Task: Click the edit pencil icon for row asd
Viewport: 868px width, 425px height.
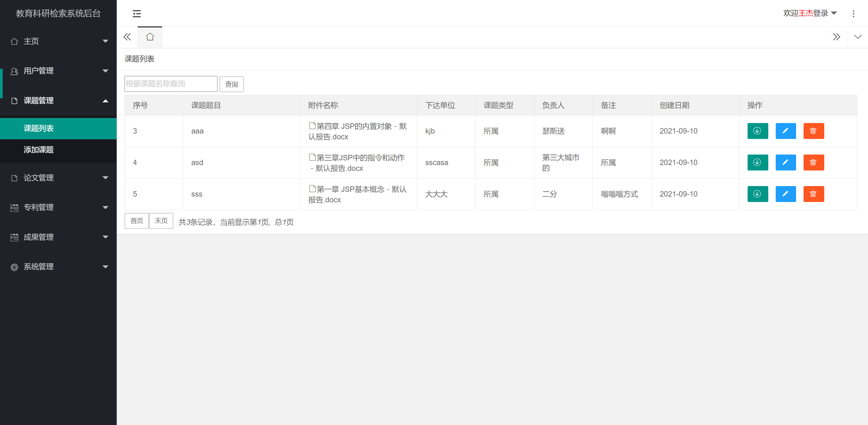Action: coord(786,162)
